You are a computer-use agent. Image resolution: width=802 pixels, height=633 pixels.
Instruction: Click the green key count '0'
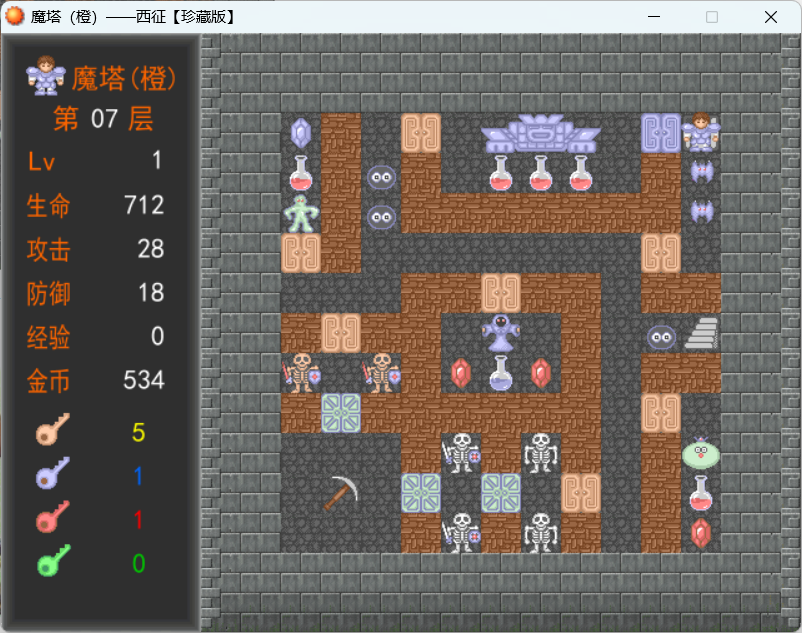pos(139,563)
